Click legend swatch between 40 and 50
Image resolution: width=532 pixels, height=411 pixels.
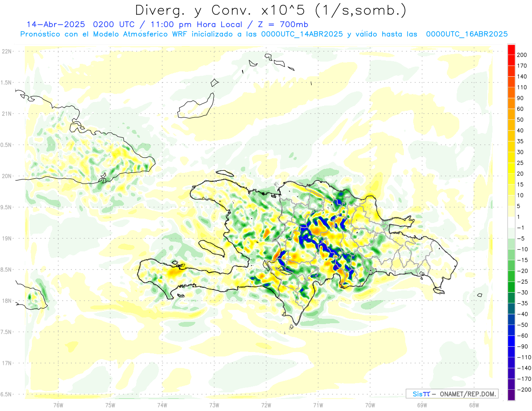[x=512, y=125]
